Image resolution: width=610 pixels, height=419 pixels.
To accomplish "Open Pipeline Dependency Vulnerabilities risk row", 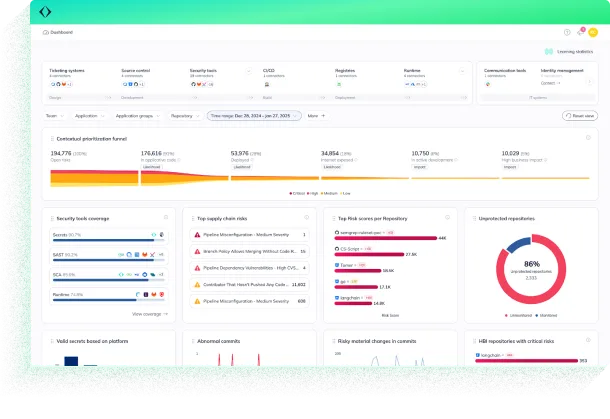I will pyautogui.click(x=250, y=268).
